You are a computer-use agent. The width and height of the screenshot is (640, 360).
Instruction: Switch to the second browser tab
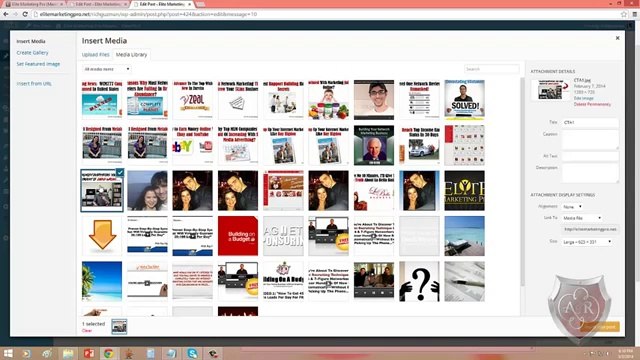point(98,4)
